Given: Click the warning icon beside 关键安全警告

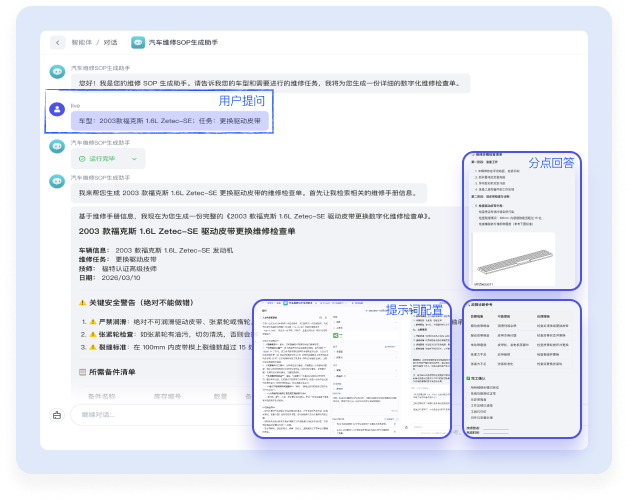Looking at the screenshot, I should tap(83, 302).
